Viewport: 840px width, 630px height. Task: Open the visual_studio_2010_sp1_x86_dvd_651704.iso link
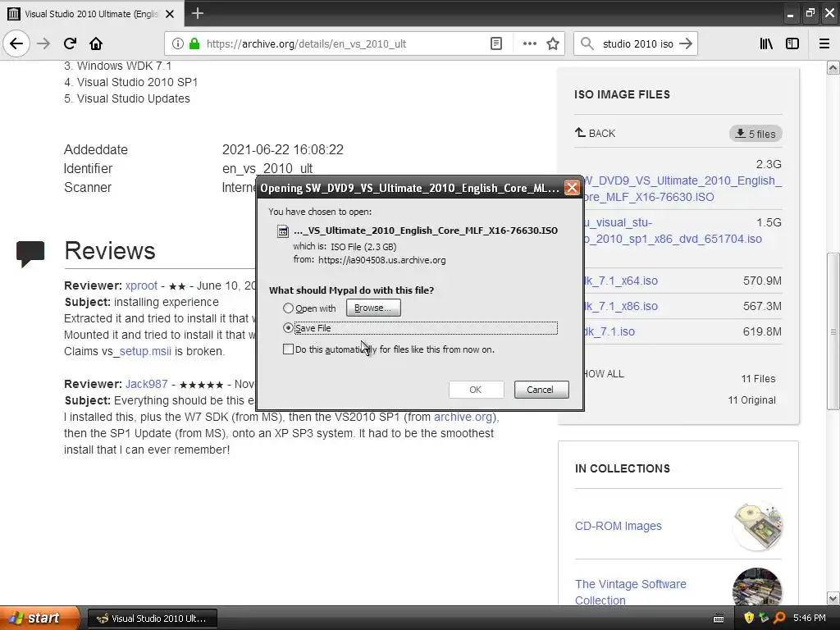673,231
